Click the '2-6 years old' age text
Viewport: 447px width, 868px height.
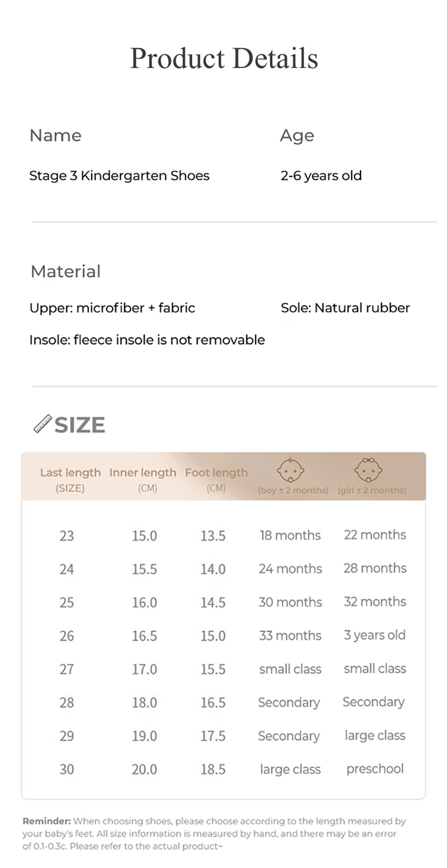click(x=321, y=176)
